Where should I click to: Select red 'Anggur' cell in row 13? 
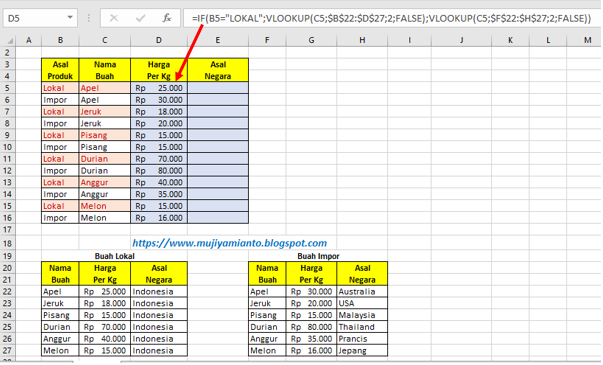(x=105, y=182)
